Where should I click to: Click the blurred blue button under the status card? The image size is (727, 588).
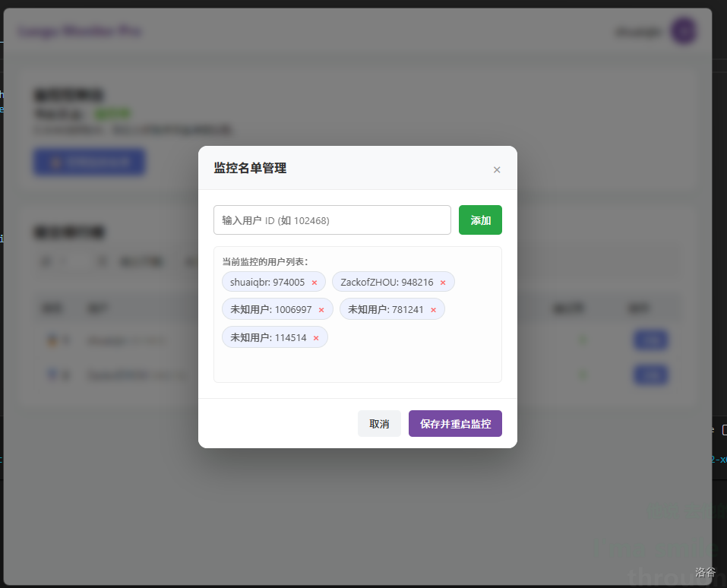pos(89,162)
